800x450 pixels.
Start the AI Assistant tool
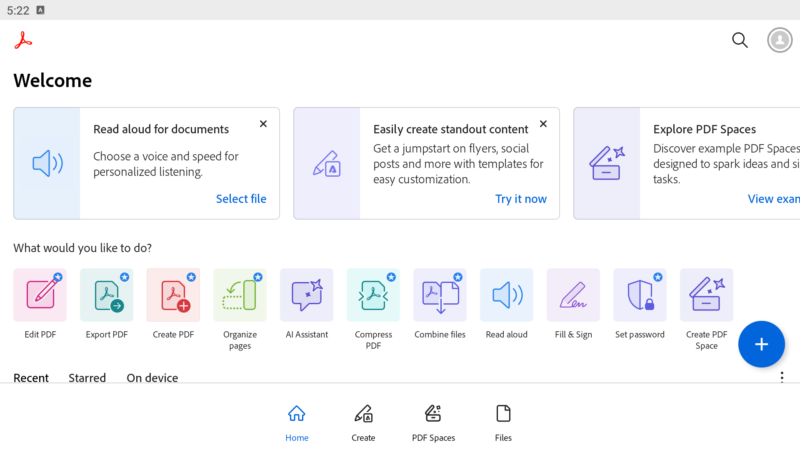click(x=307, y=295)
